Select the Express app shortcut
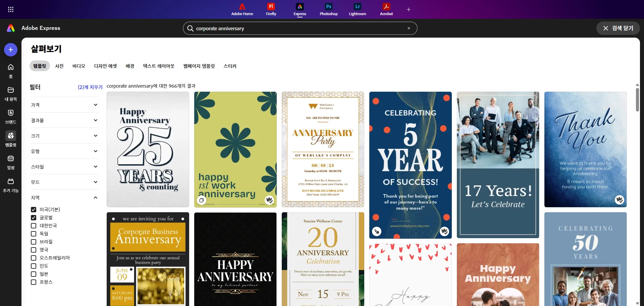Screen dimensions: 644x306 click(x=300, y=9)
